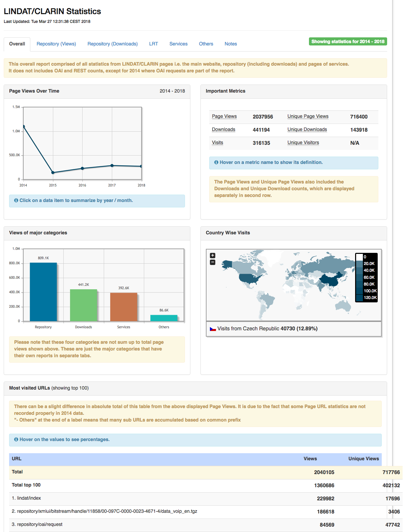Click the Unique Page Views metric name
The height and width of the screenshot is (532, 407).
click(x=308, y=117)
